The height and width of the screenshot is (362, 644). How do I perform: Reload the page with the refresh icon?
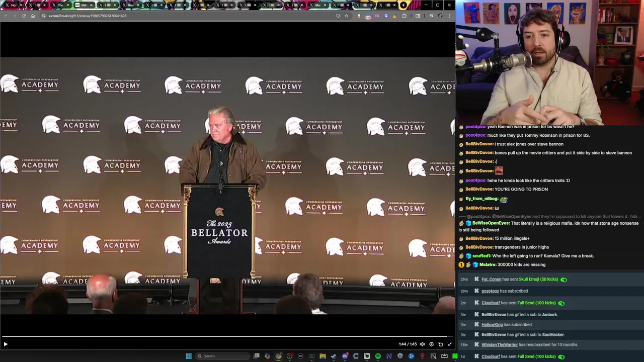tap(24, 16)
